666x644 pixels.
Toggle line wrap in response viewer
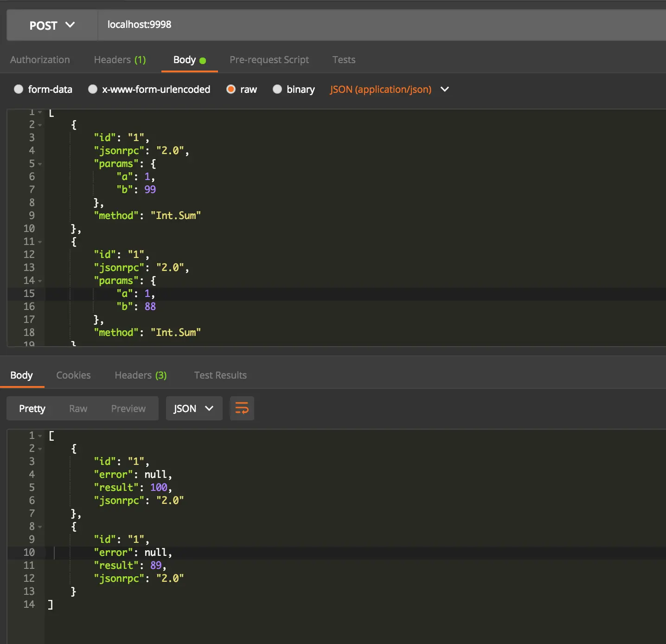click(x=242, y=408)
